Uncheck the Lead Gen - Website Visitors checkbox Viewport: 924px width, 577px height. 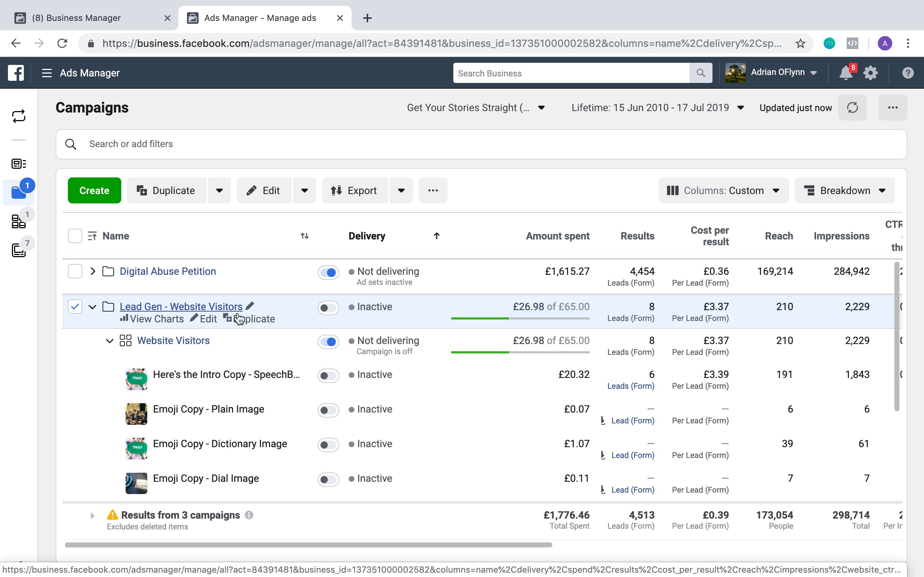click(75, 307)
